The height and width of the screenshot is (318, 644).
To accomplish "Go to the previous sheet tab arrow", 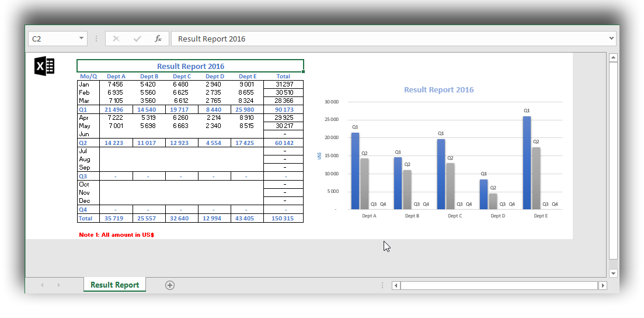I will pyautogui.click(x=42, y=285).
